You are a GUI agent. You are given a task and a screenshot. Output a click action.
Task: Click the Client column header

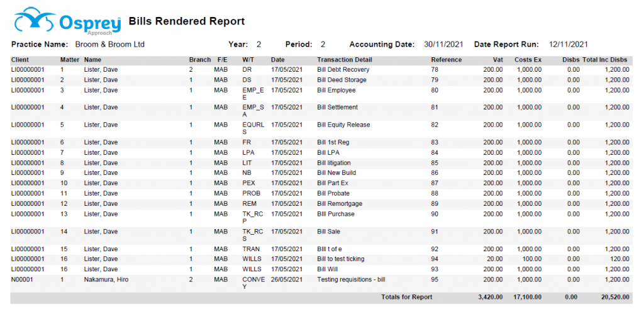click(x=20, y=60)
